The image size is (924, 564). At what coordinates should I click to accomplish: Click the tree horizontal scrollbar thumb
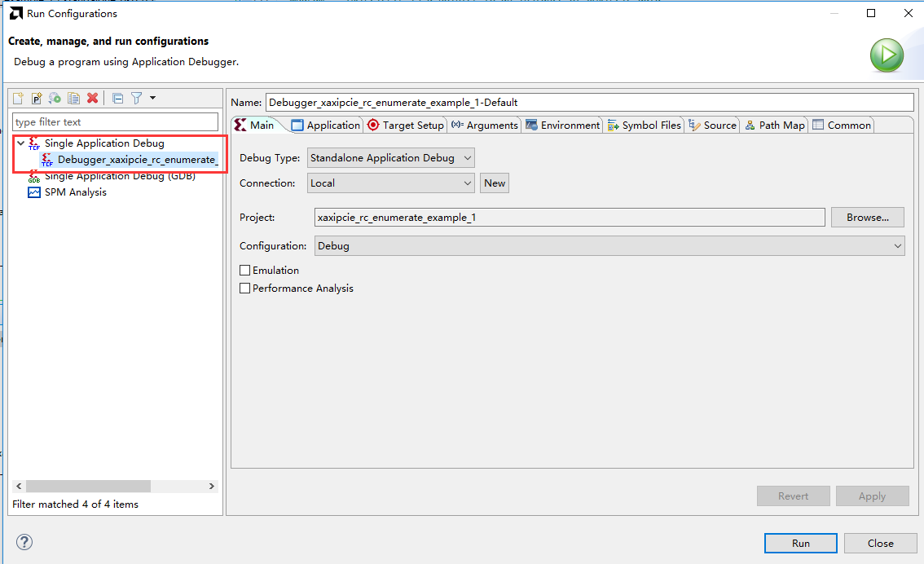pos(88,487)
